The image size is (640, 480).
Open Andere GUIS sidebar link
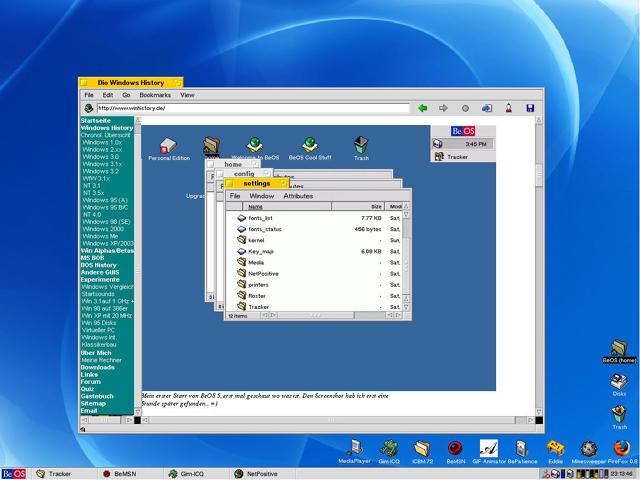click(x=100, y=272)
